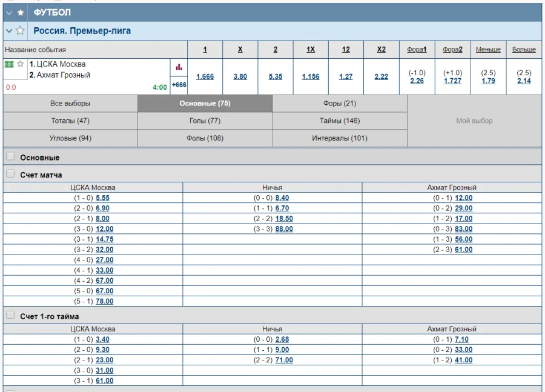Favorite the Россия Премьер-лига league star
Screen dimensions: 545x392
point(21,30)
